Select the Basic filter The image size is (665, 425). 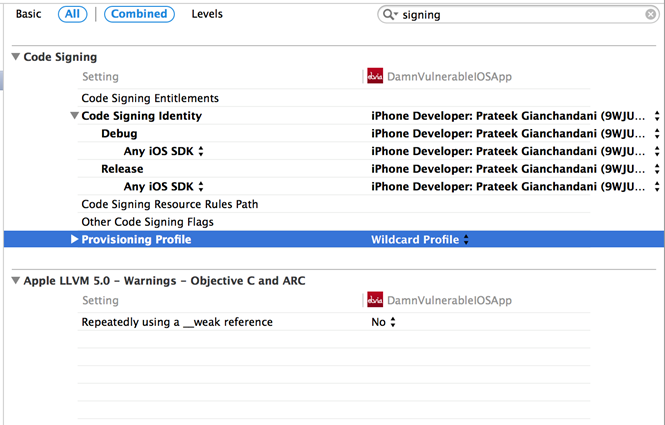[31, 14]
